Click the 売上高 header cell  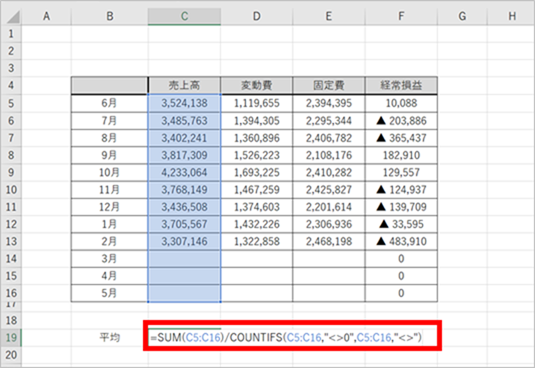(184, 85)
